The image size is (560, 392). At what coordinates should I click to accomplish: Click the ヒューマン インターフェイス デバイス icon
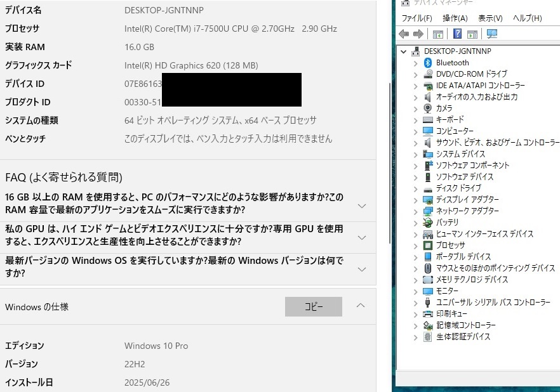point(428,234)
